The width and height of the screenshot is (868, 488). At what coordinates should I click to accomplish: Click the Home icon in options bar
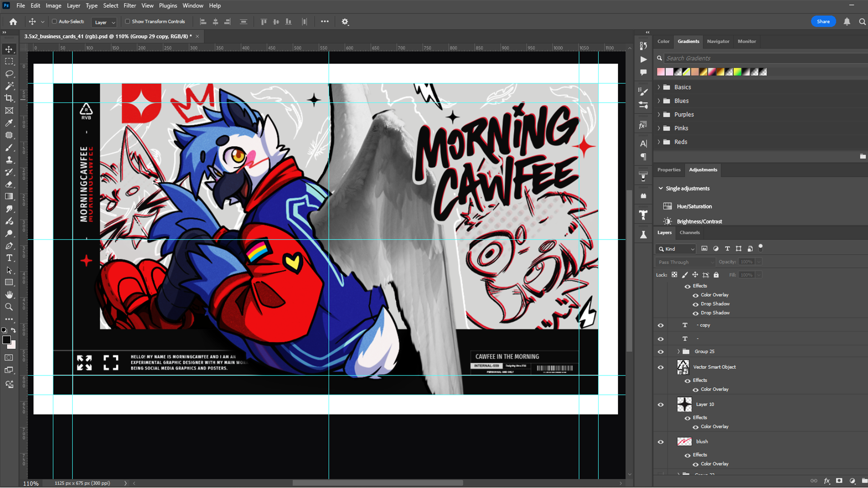click(13, 22)
